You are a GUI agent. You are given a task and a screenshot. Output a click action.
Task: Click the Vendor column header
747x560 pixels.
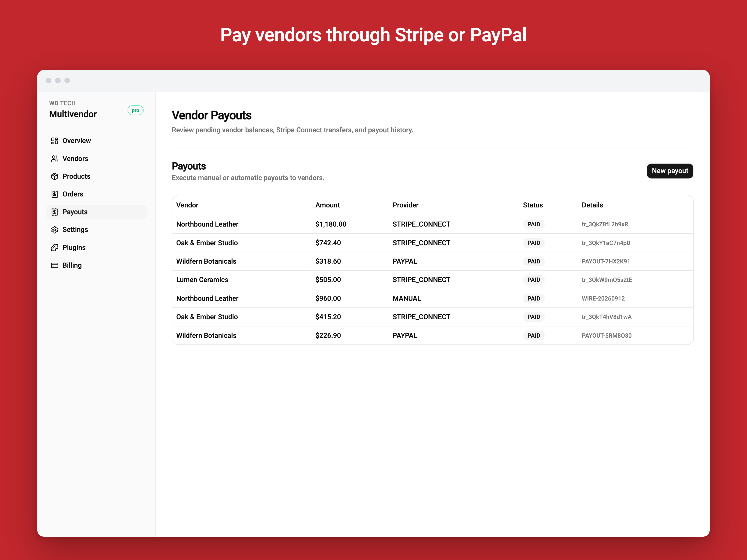coord(187,205)
